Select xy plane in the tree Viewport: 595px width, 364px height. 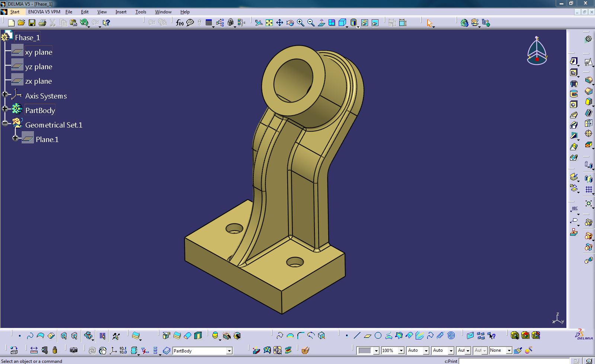pyautogui.click(x=39, y=52)
